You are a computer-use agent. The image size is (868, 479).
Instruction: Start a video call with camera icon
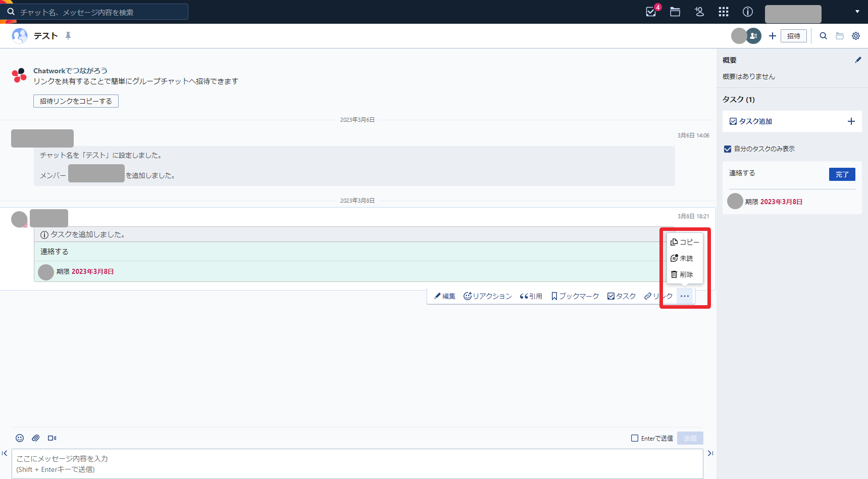52,438
